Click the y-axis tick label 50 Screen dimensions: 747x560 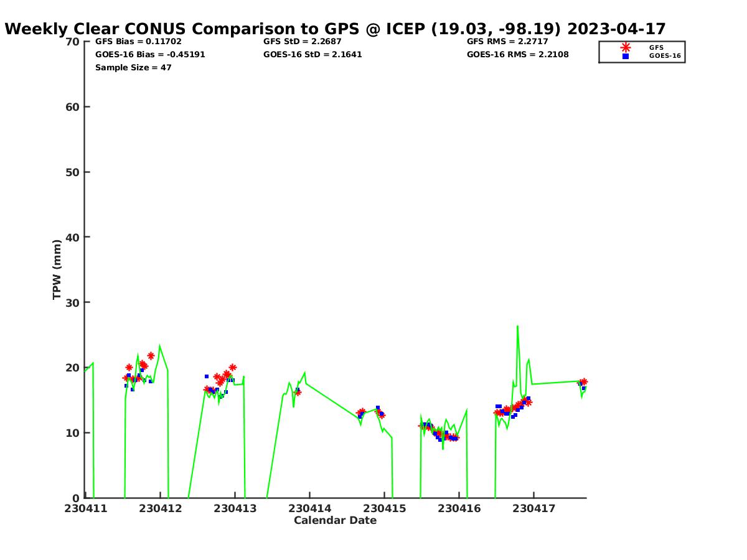(x=73, y=172)
